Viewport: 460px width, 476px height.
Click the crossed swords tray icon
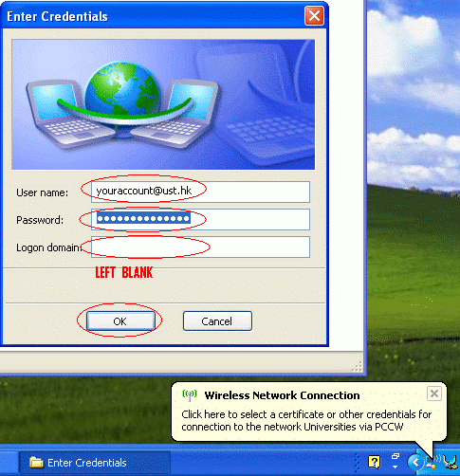(x=450, y=462)
